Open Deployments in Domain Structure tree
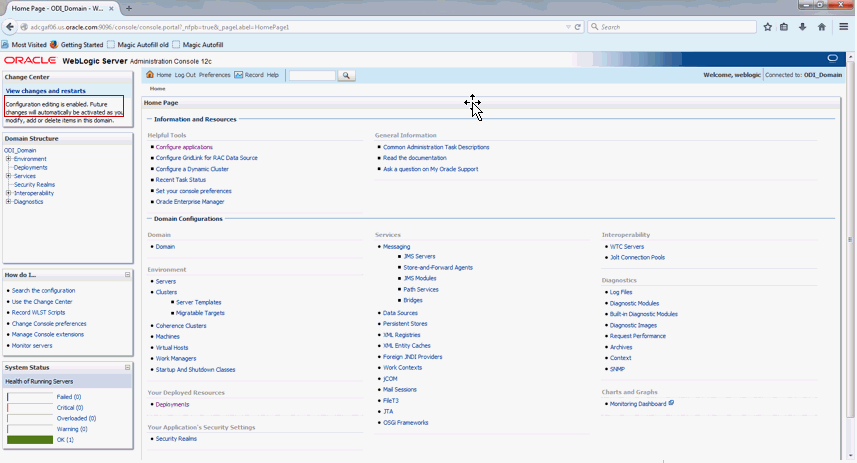857x463 pixels. (31, 167)
